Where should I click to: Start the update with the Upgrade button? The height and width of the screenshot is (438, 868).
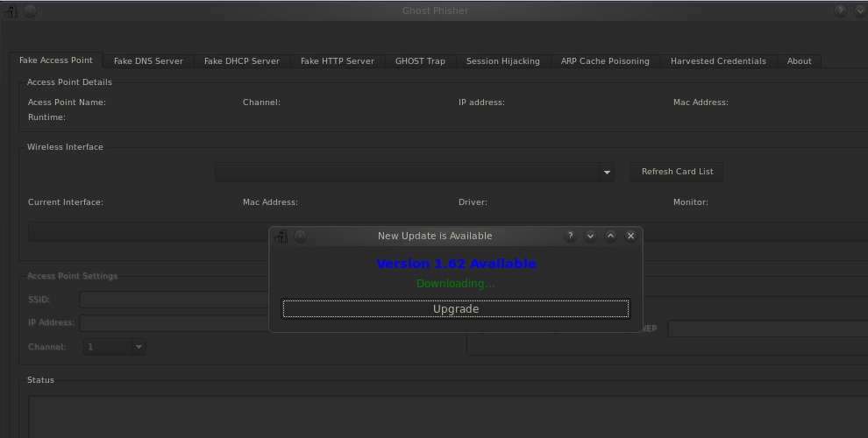(x=455, y=308)
